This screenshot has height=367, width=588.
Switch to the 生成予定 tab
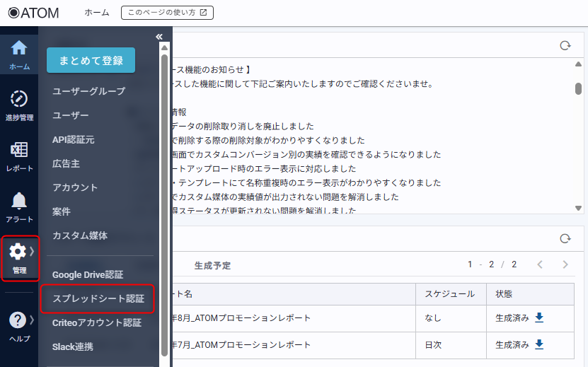(x=212, y=266)
